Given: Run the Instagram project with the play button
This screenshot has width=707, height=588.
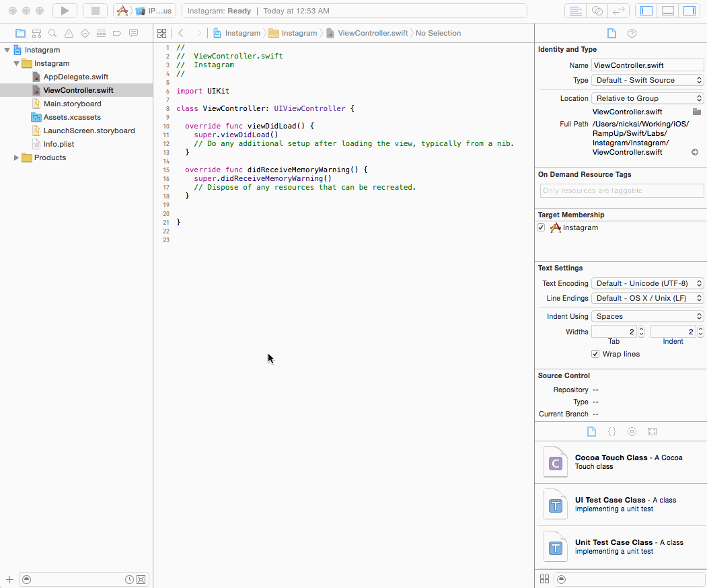Looking at the screenshot, I should (64, 10).
